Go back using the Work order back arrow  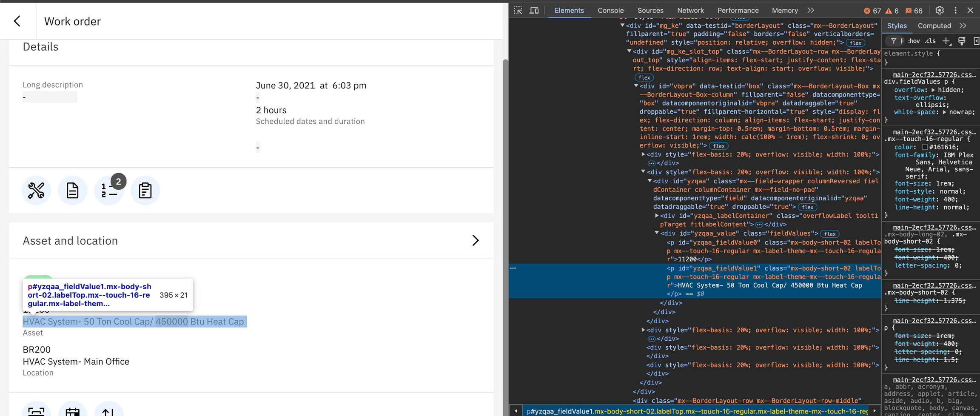click(17, 21)
